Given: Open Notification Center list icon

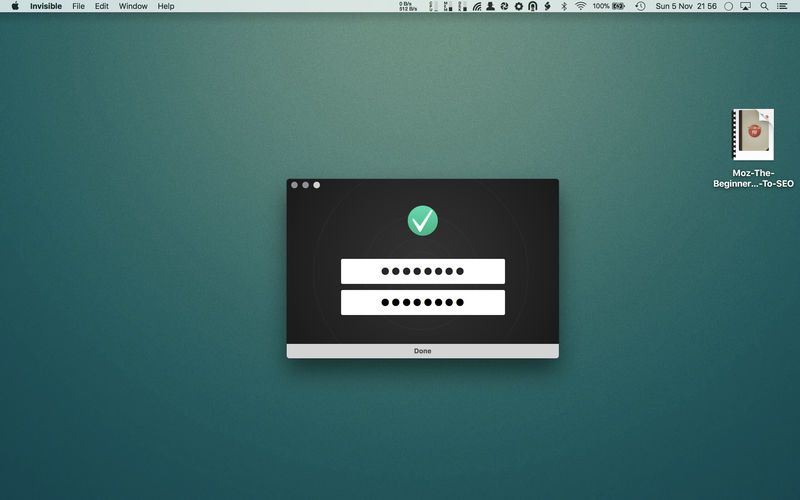Looking at the screenshot, I should [784, 6].
